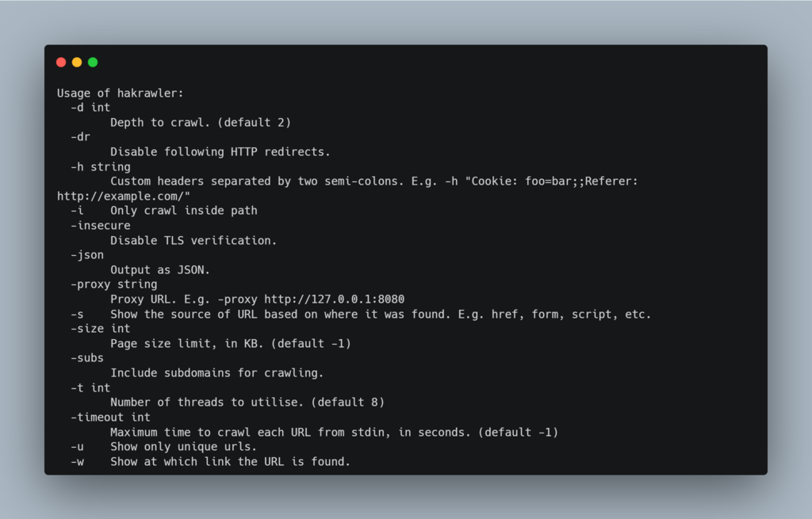Click the "-insecure" flag text
The width and height of the screenshot is (812, 519).
coord(100,226)
